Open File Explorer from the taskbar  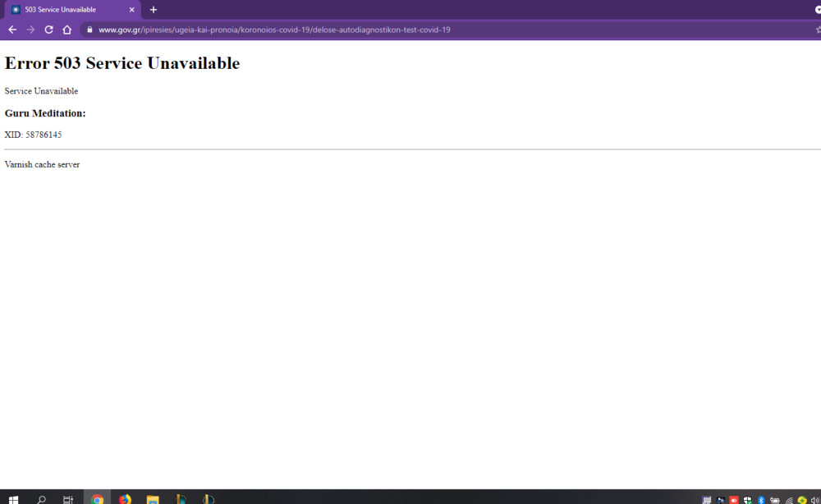coord(153,498)
